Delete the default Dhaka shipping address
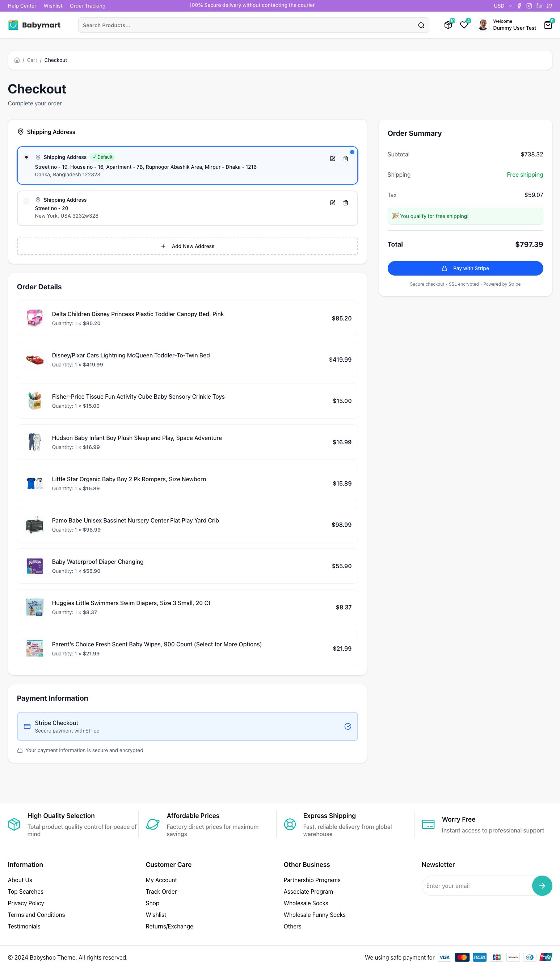The height and width of the screenshot is (969, 560). tap(346, 159)
